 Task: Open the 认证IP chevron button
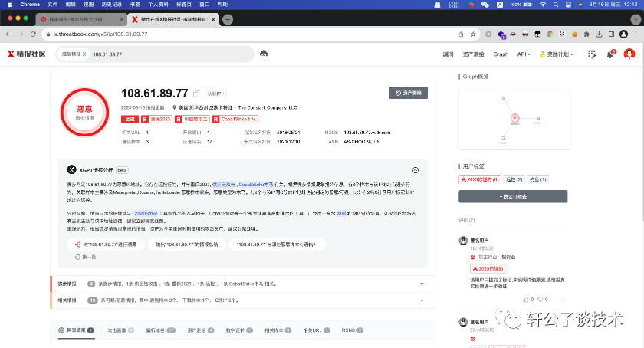[x=216, y=94]
